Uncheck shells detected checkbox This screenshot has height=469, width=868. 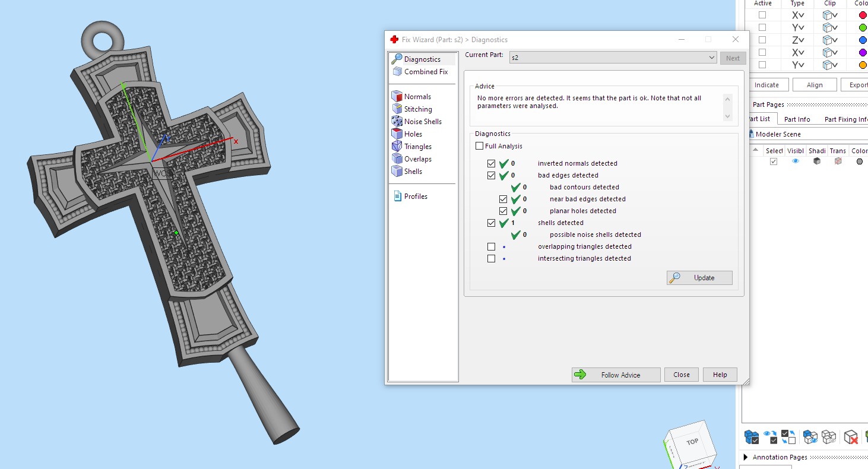[x=491, y=223]
